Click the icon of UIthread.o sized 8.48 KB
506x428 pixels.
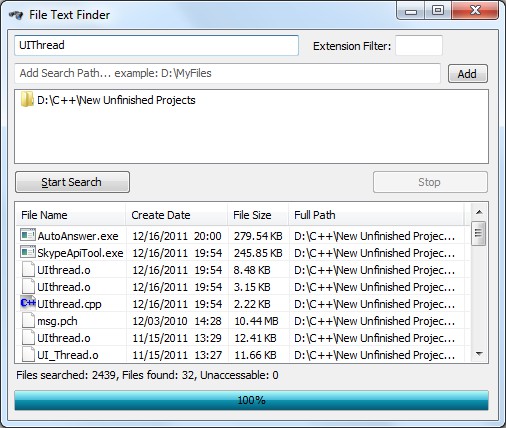[x=28, y=269]
